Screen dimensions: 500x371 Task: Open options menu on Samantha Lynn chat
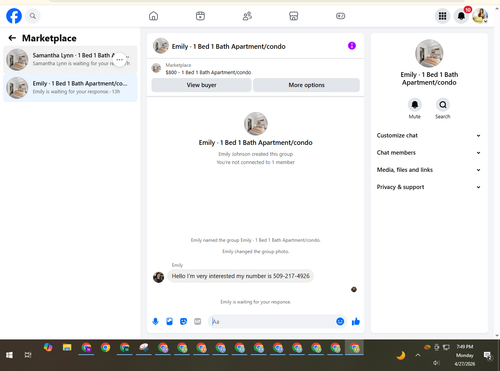click(119, 60)
